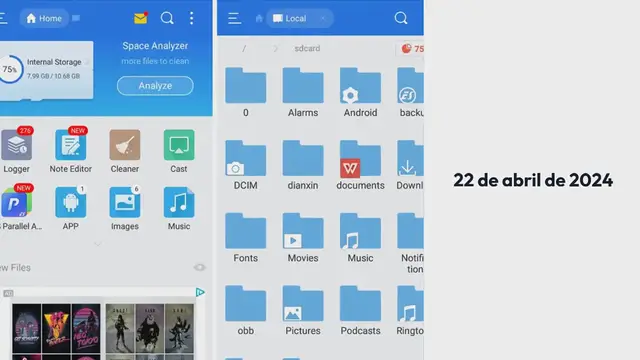
Task: Click the Space Analyzer heading
Action: (155, 46)
